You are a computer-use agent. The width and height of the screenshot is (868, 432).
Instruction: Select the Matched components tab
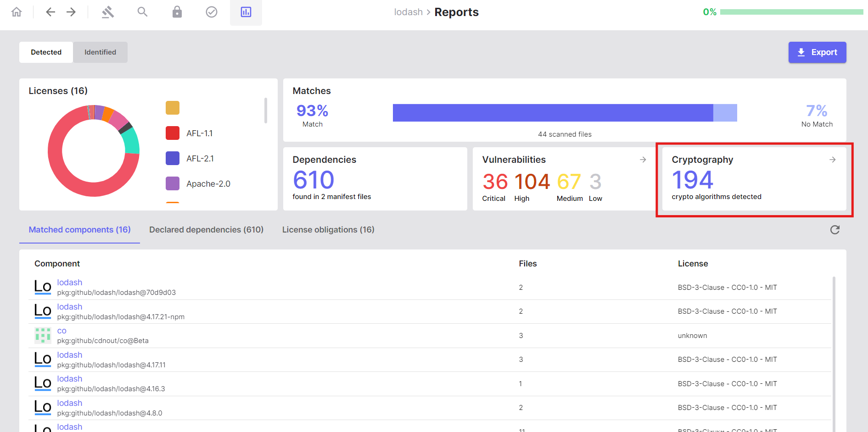[x=79, y=229]
